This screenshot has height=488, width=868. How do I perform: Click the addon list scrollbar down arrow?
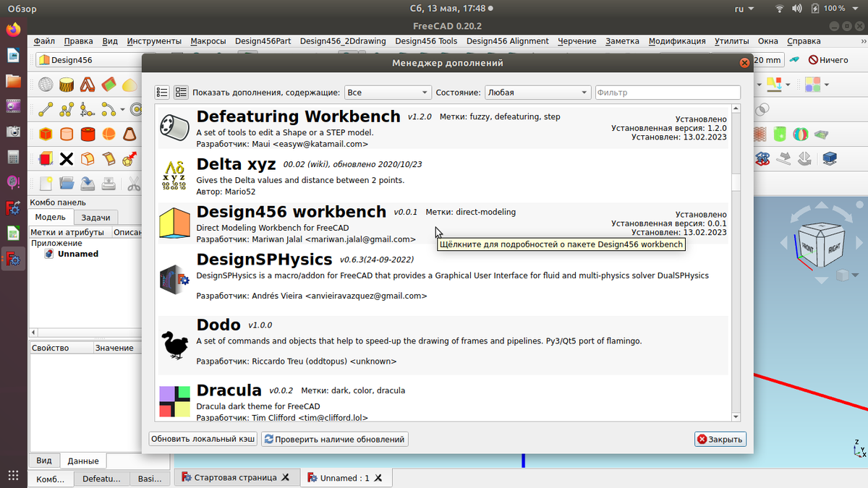[736, 417]
